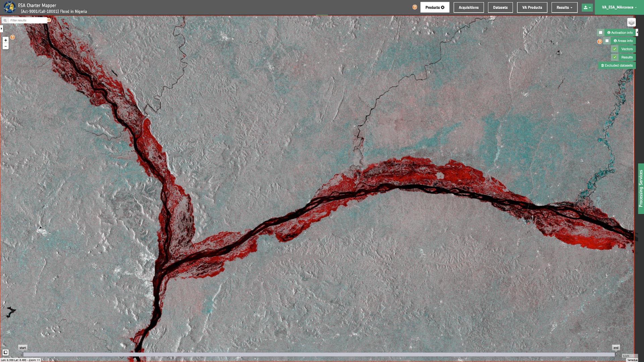Switch to the Acquisitions tab
This screenshot has width=644, height=362.
tap(468, 7)
